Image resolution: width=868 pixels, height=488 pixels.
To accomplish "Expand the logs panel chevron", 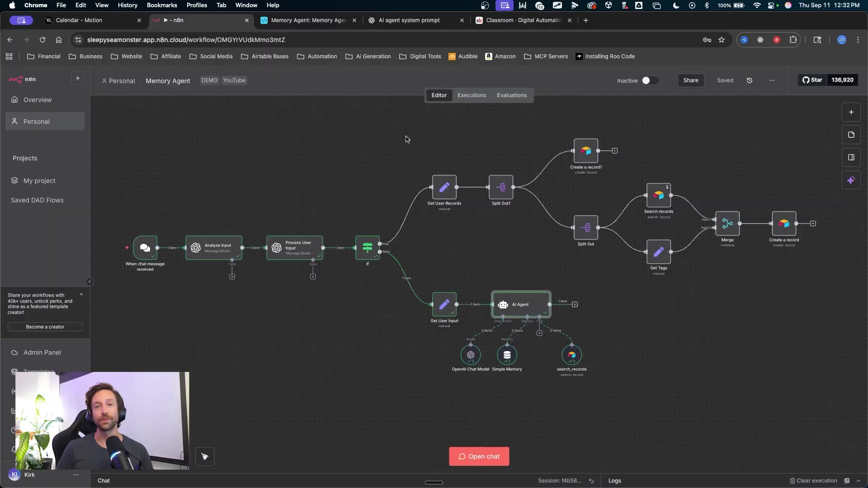I will (859, 481).
